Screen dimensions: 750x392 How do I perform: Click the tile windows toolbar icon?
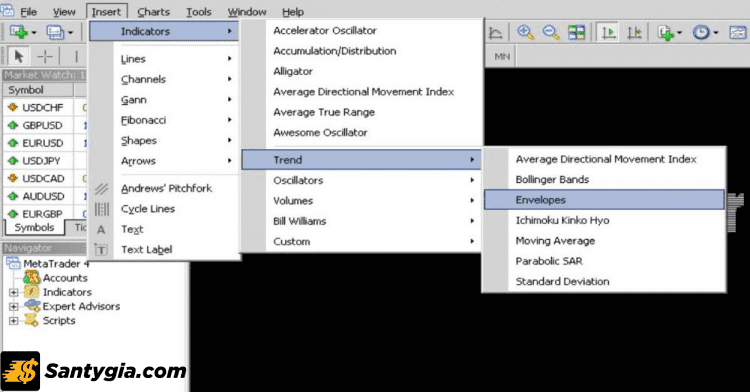click(577, 33)
